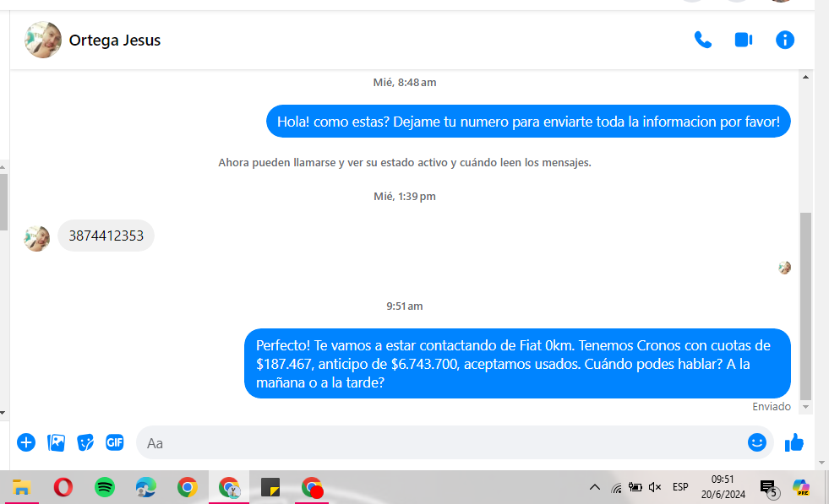Viewport: 829px width, 504px height.
Task: Open File Explorer from taskbar
Action: pos(21,487)
